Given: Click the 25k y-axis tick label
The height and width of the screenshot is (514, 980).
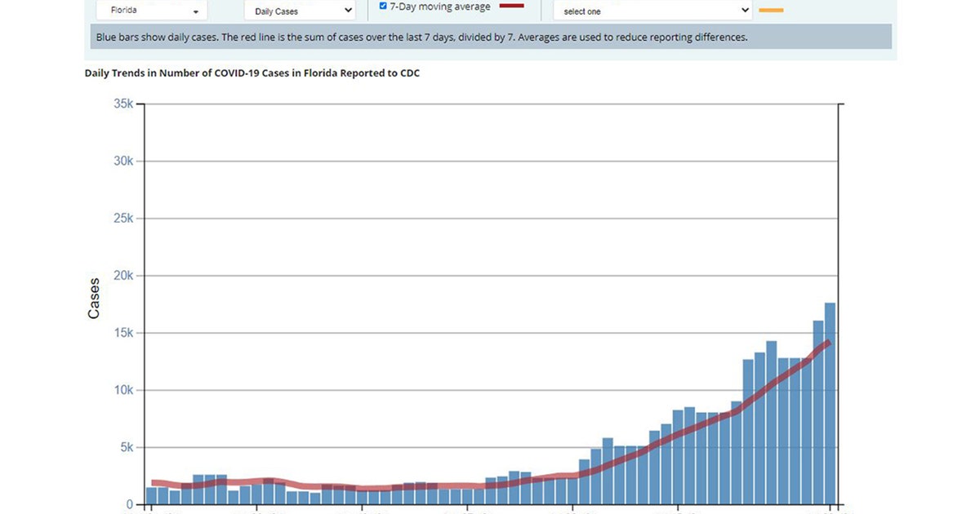Looking at the screenshot, I should tap(123, 219).
